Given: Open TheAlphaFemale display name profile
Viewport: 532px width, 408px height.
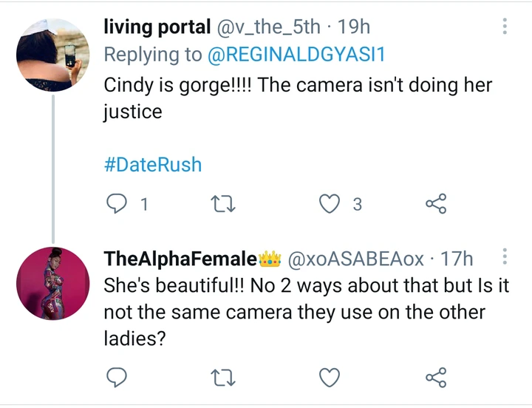Looking at the screenshot, I should (180, 259).
